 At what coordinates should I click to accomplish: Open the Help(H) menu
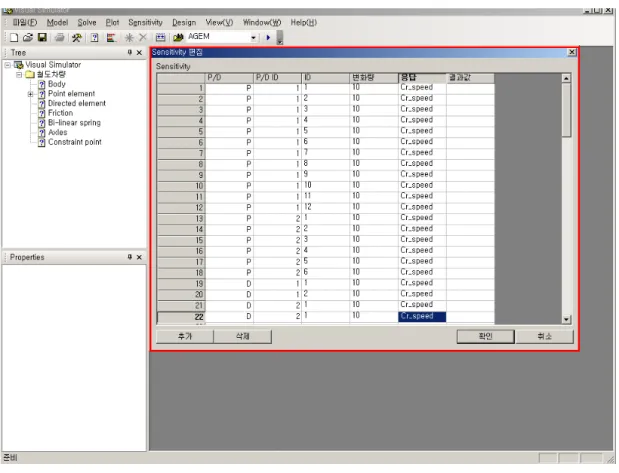point(304,23)
